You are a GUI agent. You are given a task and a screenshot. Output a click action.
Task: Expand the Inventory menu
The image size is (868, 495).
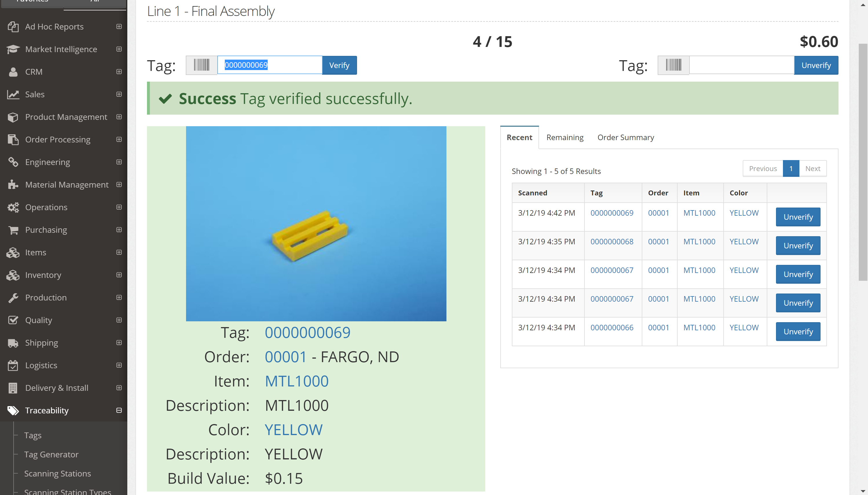(119, 275)
